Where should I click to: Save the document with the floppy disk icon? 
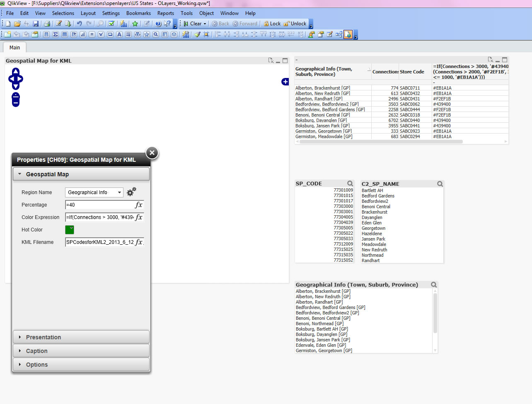coord(36,24)
